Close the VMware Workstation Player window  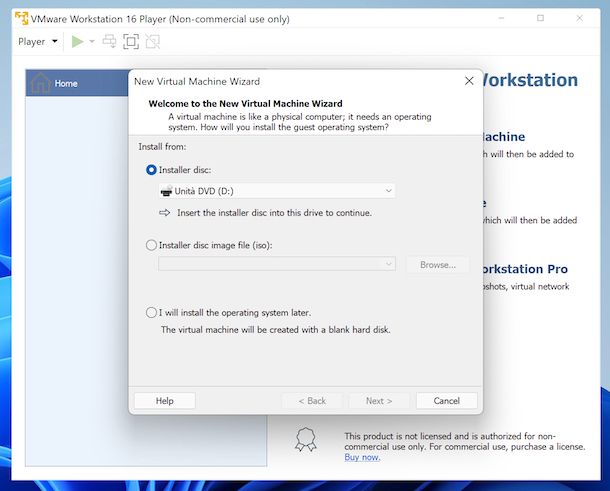pos(580,18)
